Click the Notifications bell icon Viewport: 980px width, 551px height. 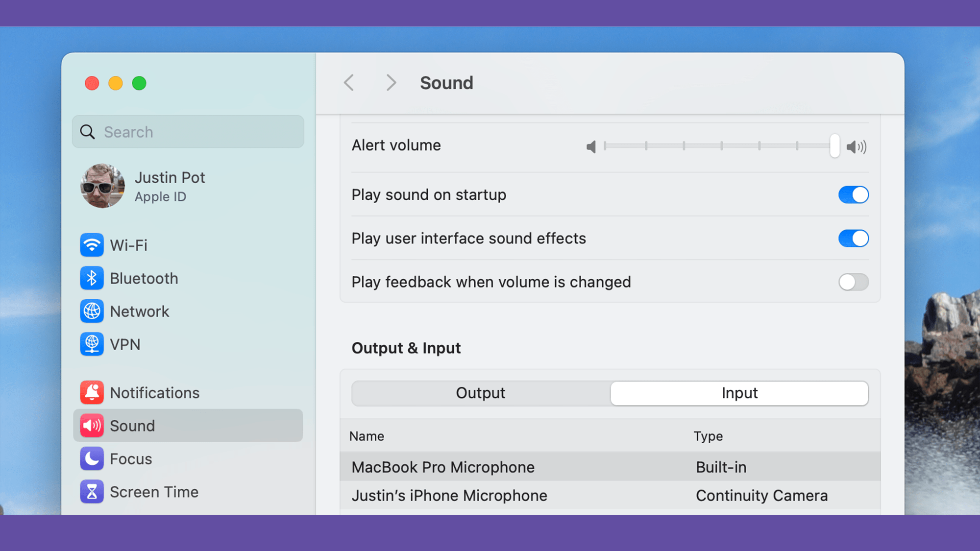click(92, 393)
